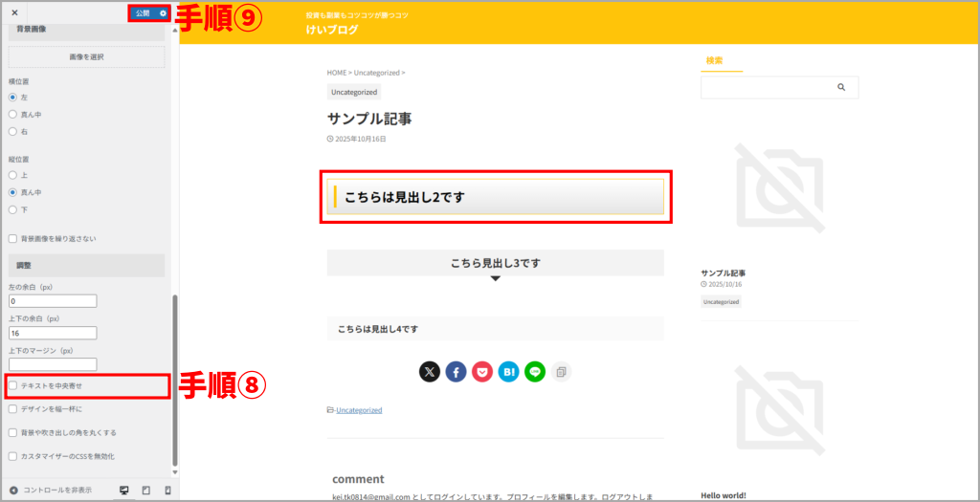Open publish settings gear next to 公開
Viewport: 980px width, 502px height.
pos(164,13)
